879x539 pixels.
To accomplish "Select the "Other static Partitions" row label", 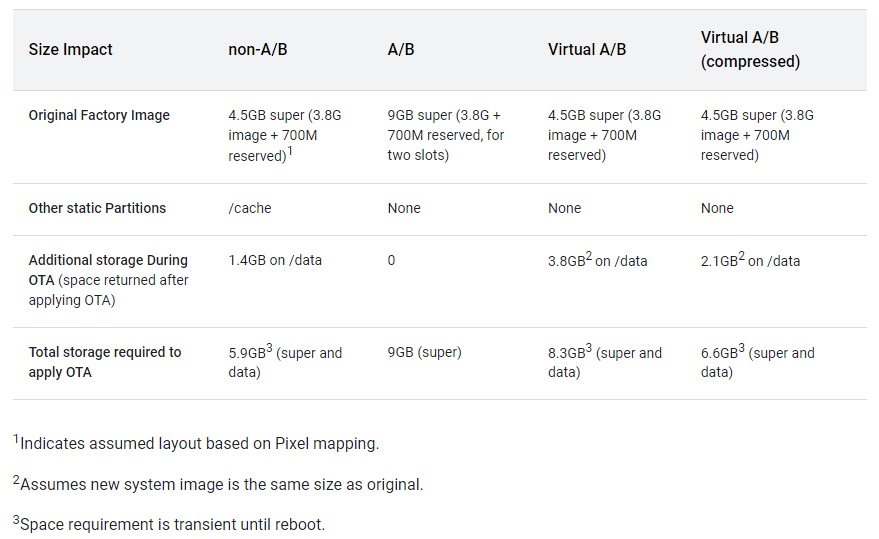I will [97, 209].
